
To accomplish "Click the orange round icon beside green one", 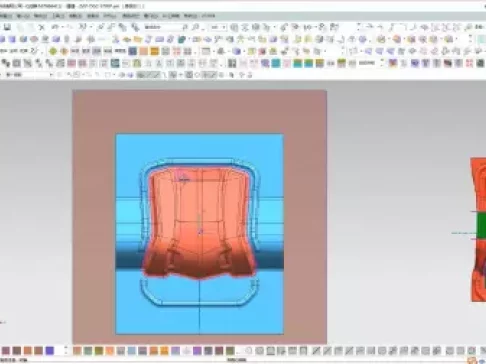I will click(64, 51).
